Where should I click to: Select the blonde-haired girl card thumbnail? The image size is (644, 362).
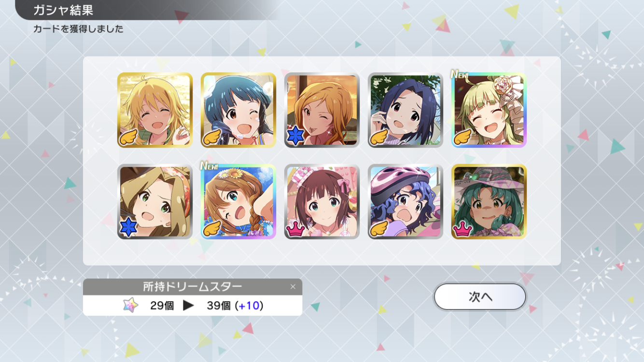pos(155,110)
